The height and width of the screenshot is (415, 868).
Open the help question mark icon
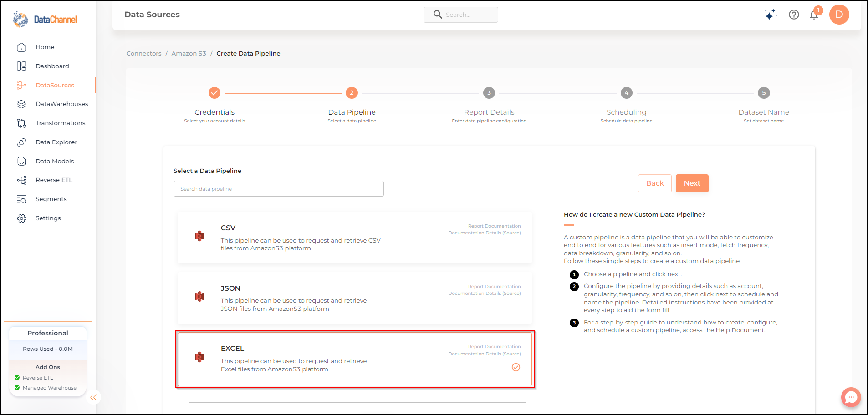coord(794,15)
